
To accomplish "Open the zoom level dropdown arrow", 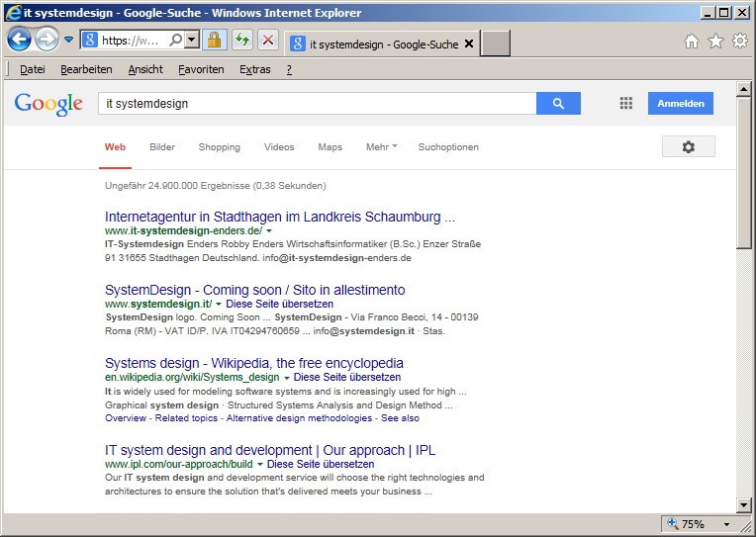I will pos(726,524).
